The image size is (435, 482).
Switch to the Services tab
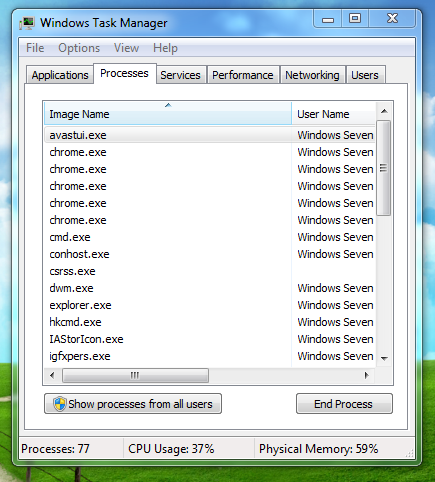pos(180,75)
